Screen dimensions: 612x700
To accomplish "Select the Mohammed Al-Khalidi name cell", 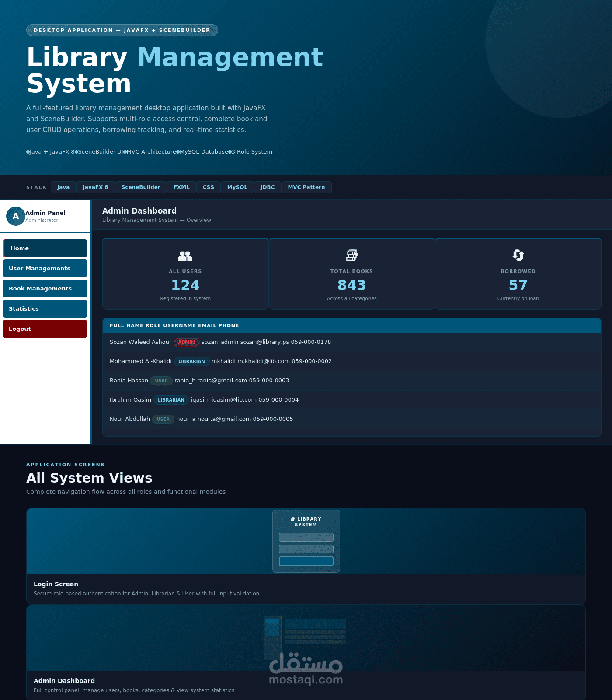I will (140, 361).
